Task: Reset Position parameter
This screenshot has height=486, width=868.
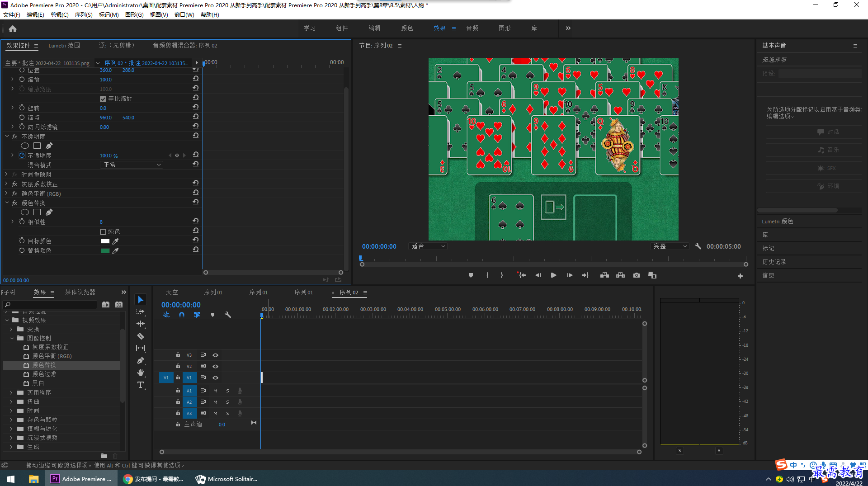Action: [195, 70]
